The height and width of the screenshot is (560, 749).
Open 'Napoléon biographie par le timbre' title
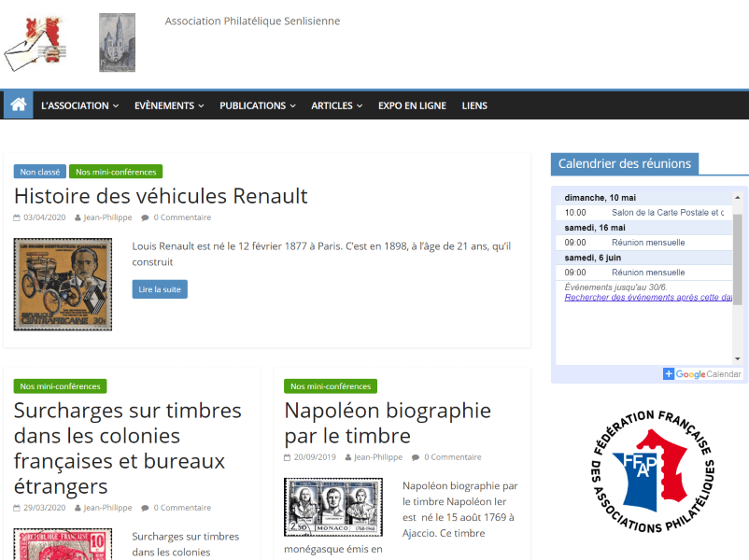(388, 423)
